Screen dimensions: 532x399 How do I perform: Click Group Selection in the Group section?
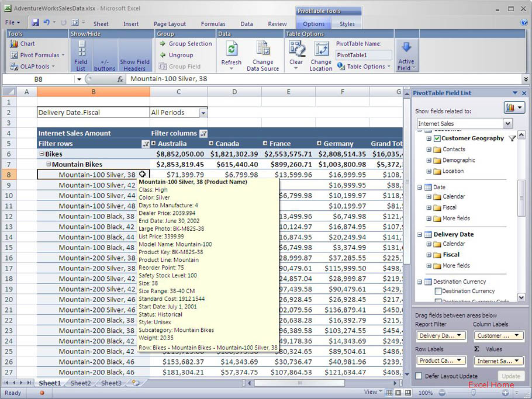(185, 44)
